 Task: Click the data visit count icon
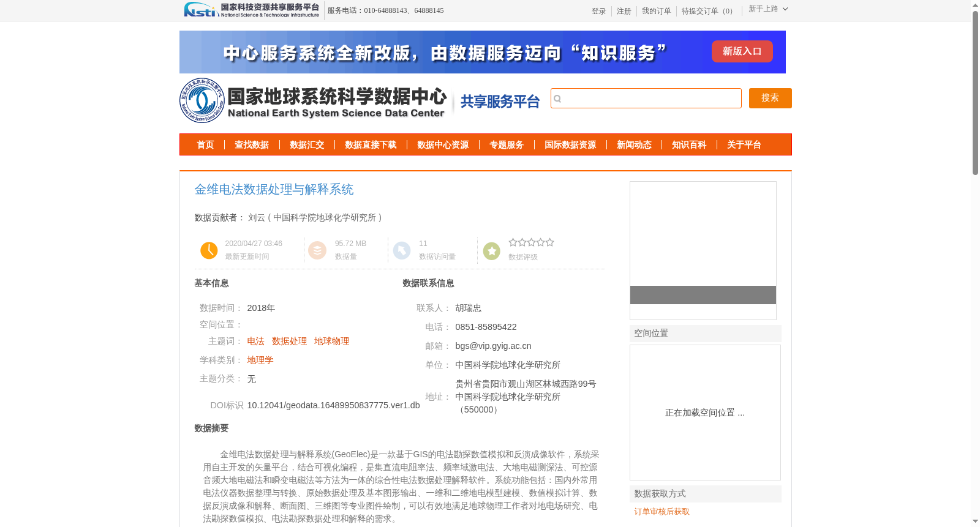pyautogui.click(x=402, y=250)
